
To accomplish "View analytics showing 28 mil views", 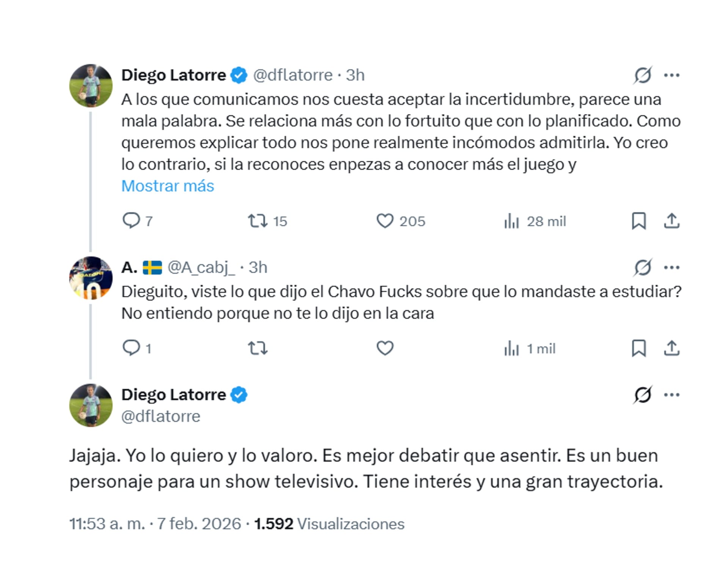I will (512, 221).
